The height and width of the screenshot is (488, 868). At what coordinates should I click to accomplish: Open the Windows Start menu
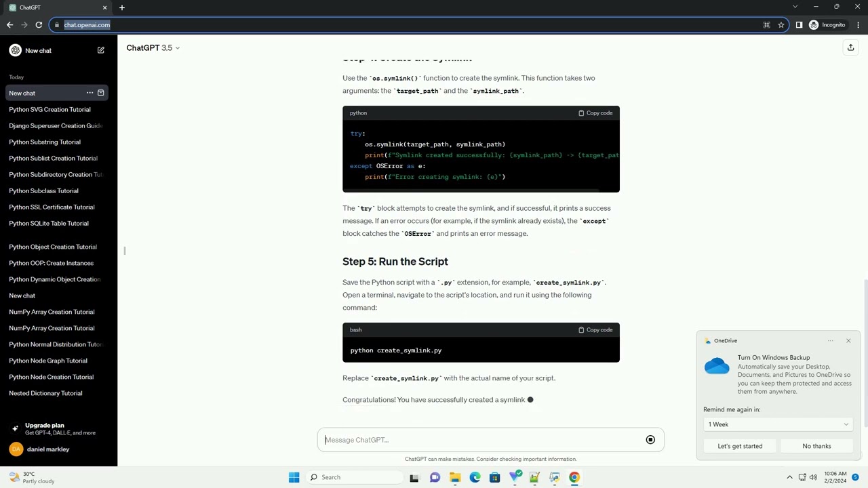pyautogui.click(x=294, y=477)
